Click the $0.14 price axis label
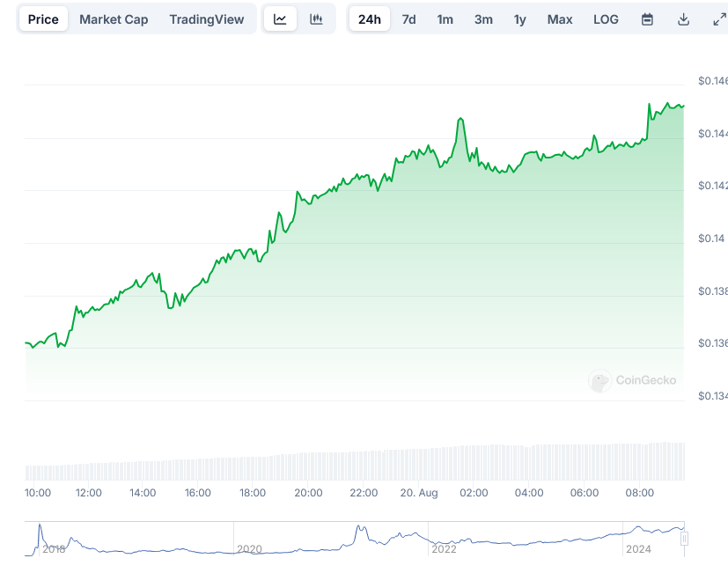This screenshot has width=728, height=573. coord(711,239)
